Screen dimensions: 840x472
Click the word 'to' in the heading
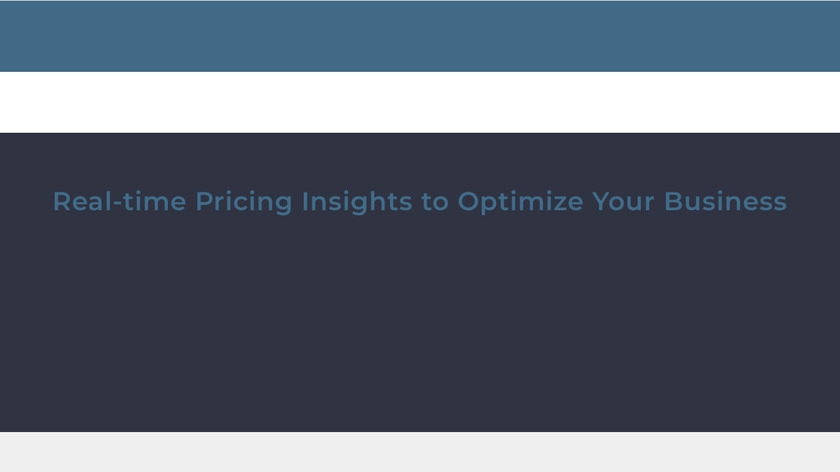[435, 201]
